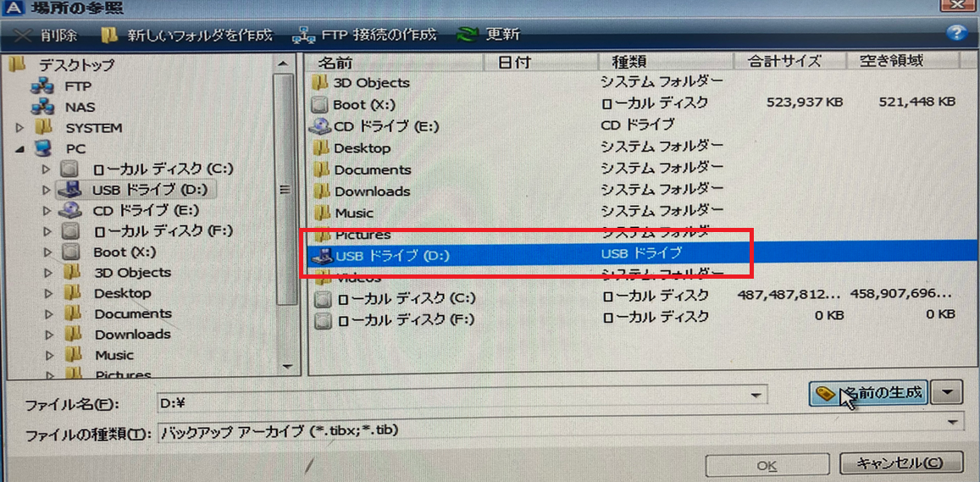Select NAS in the left tree

click(x=80, y=108)
